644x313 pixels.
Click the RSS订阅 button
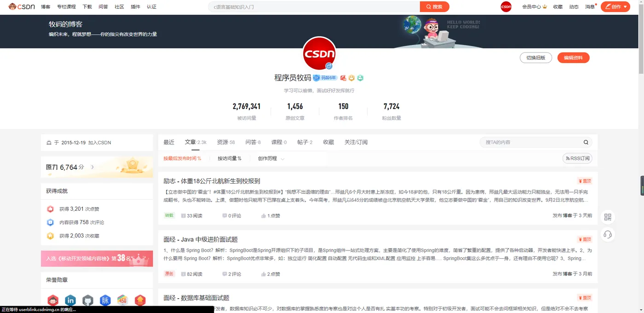click(x=577, y=158)
